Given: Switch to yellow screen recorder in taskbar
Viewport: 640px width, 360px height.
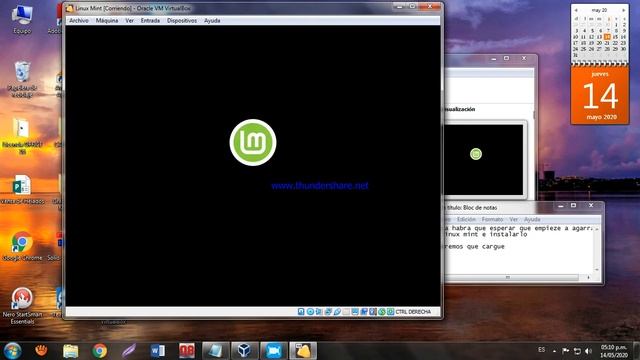Looking at the screenshot, I should [x=303, y=351].
